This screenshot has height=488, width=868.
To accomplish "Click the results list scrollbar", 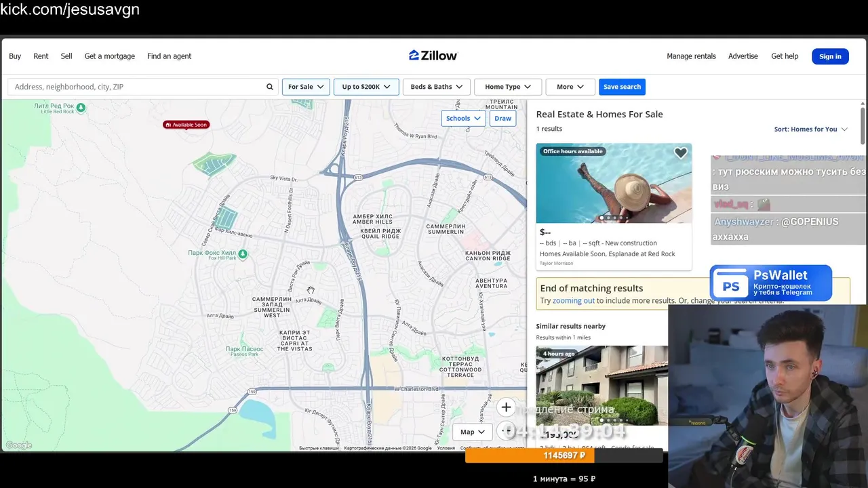I will tap(863, 125).
